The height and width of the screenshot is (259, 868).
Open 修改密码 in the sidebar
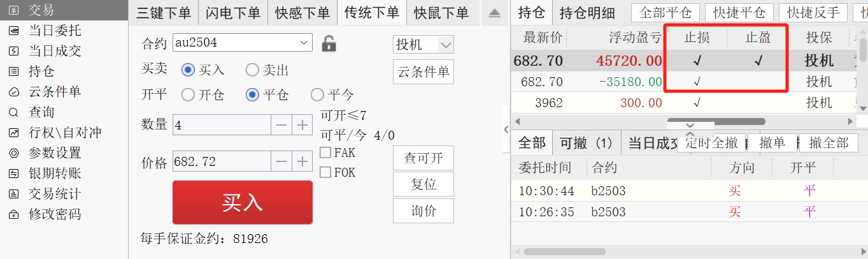click(x=55, y=214)
